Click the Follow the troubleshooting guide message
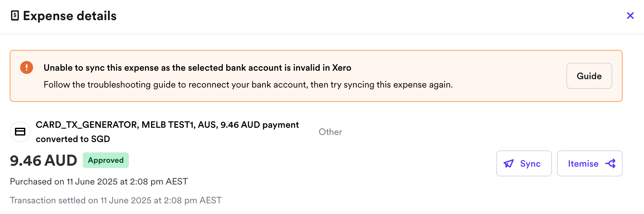Image resolution: width=644 pixels, height=214 pixels. [x=248, y=85]
